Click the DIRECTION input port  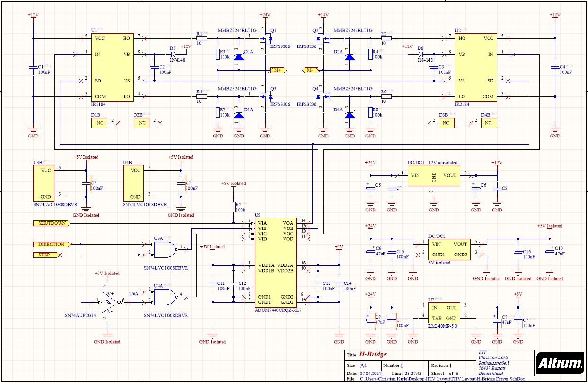coord(52,244)
